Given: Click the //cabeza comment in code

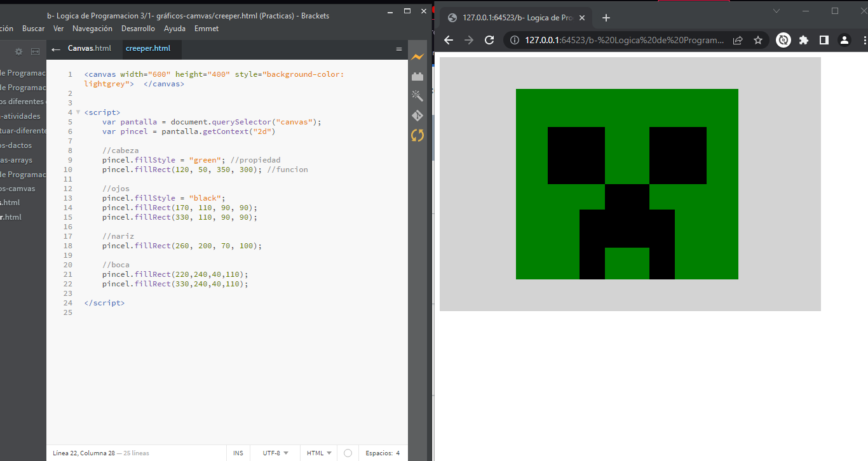Looking at the screenshot, I should [120, 150].
